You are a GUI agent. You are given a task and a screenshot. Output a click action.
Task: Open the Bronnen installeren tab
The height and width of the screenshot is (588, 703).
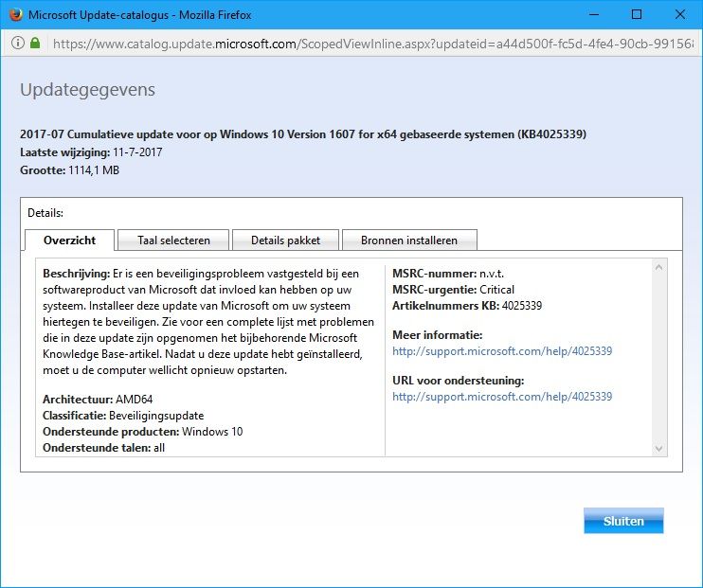pos(409,241)
